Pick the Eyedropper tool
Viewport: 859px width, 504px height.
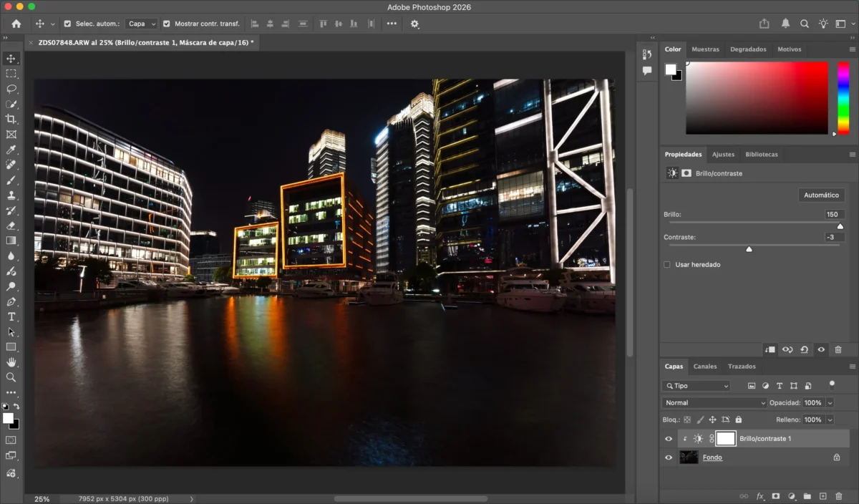coord(11,150)
